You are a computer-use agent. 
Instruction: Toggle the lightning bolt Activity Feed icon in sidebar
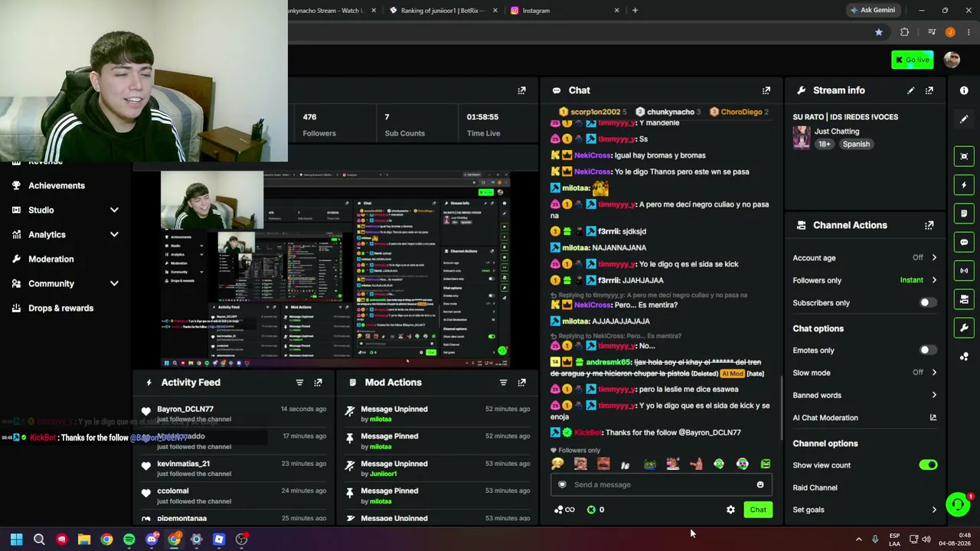click(964, 184)
